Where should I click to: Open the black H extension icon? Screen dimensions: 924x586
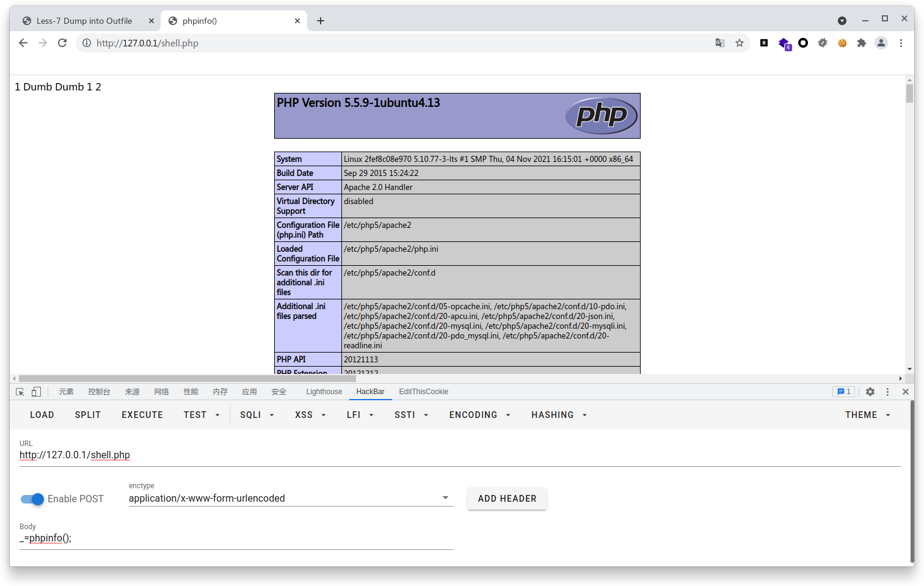tap(764, 43)
